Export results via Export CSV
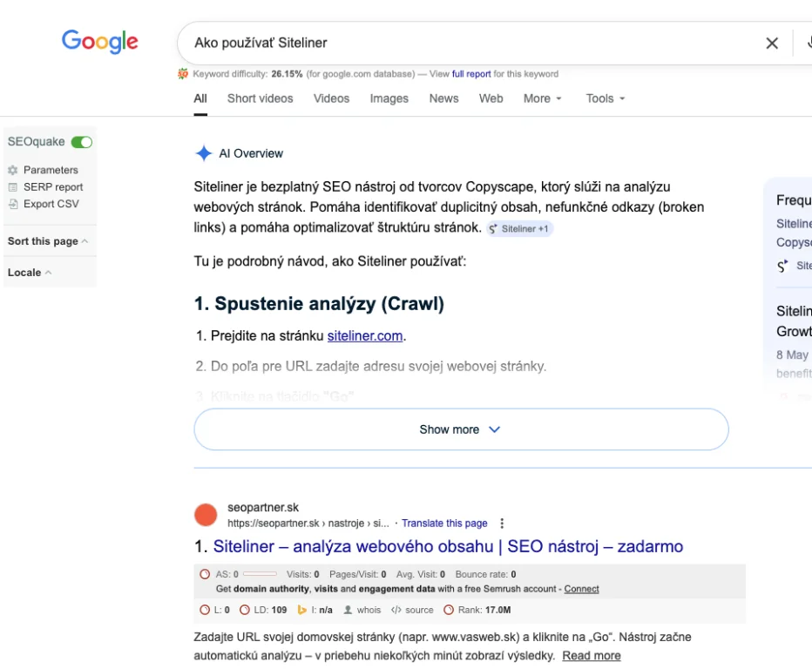 tap(51, 204)
